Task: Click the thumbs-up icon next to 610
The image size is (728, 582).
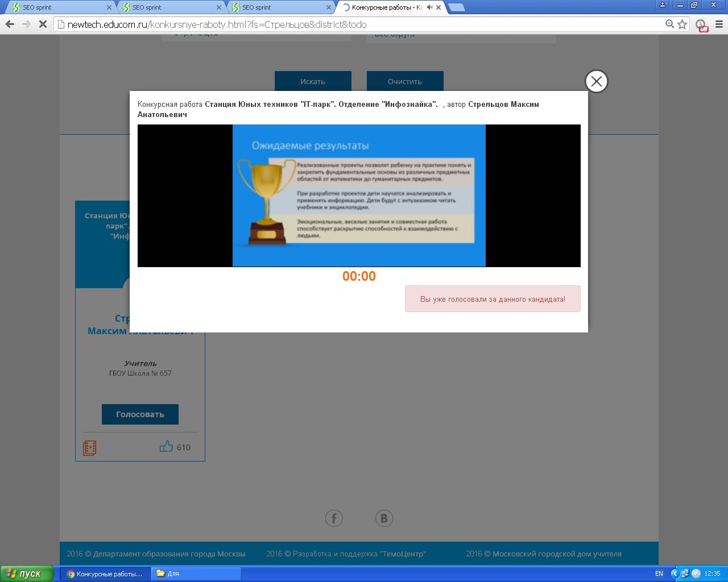Action: [x=166, y=447]
